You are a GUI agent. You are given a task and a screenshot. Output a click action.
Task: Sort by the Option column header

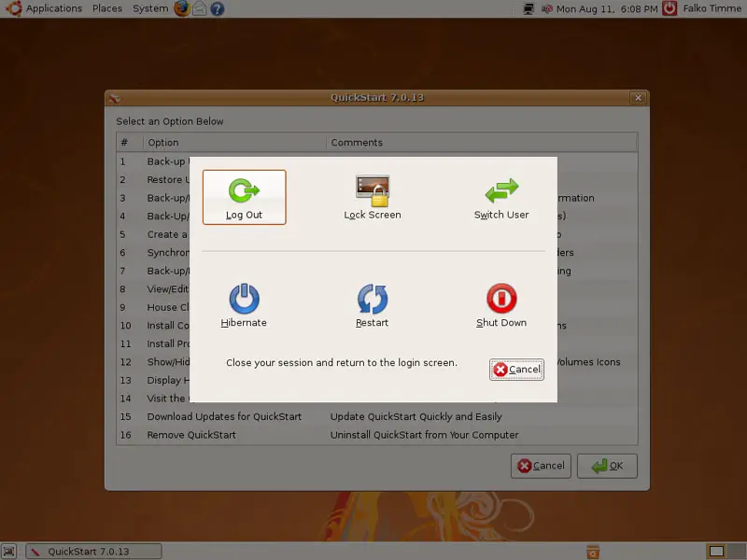[235, 143]
